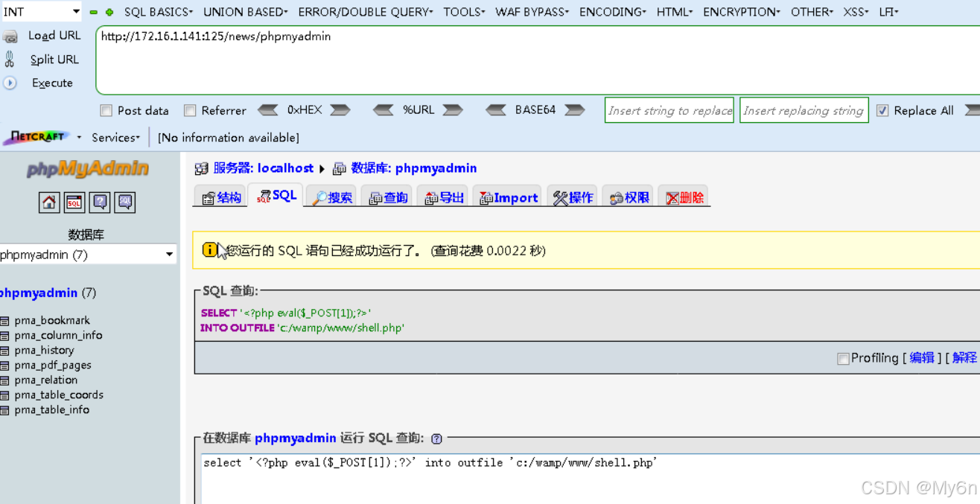Switch to the 导出 (Export) tab

(443, 197)
